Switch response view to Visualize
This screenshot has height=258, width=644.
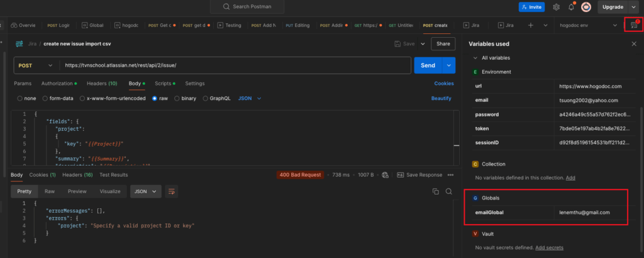(x=110, y=191)
